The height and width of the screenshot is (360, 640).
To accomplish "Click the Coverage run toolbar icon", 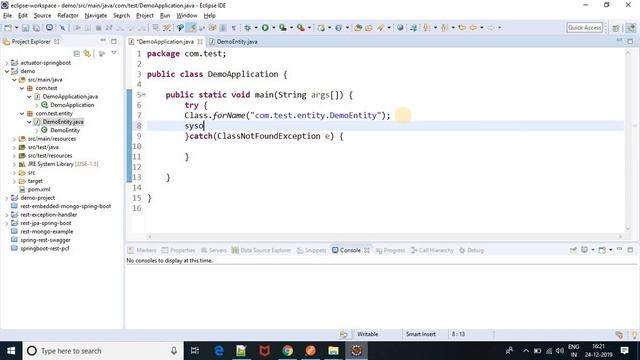I will coord(282,28).
